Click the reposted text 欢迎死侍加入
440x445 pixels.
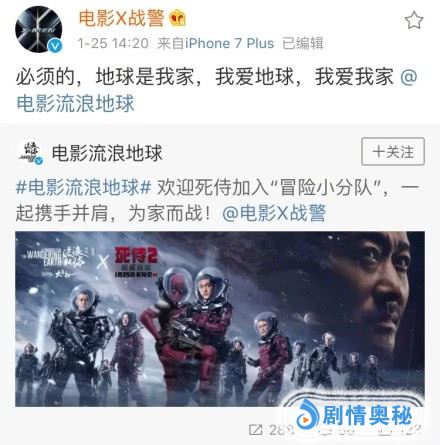pos(213,187)
